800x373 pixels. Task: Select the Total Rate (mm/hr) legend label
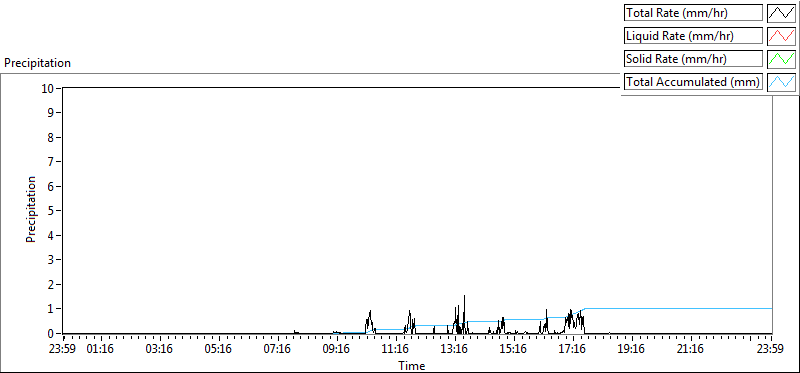point(693,13)
